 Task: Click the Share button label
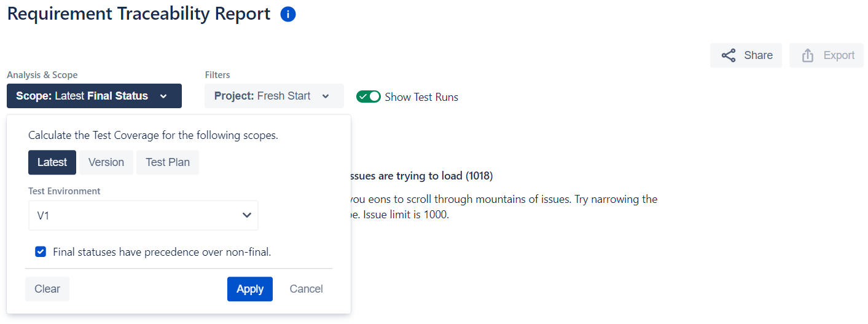coord(759,55)
